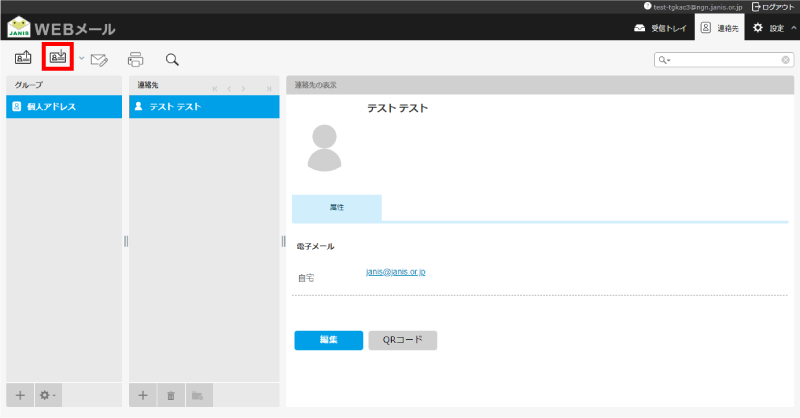Open the janis@janis.or.jp email link
Viewport: 800px width, 418px height.
pos(395,272)
